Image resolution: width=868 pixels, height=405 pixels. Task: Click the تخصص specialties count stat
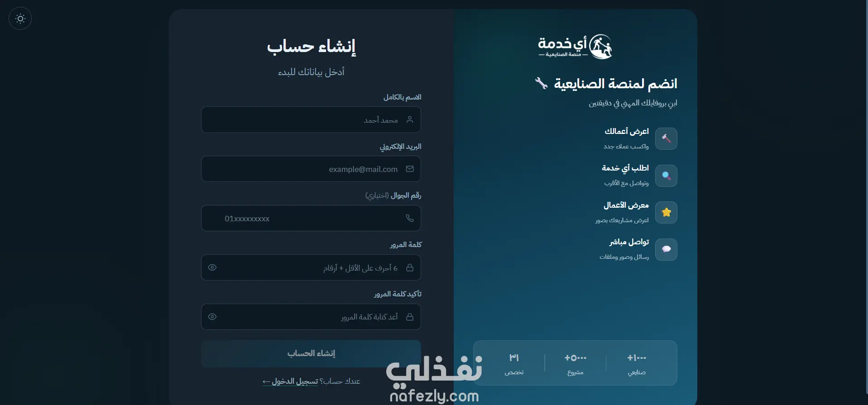point(514,364)
